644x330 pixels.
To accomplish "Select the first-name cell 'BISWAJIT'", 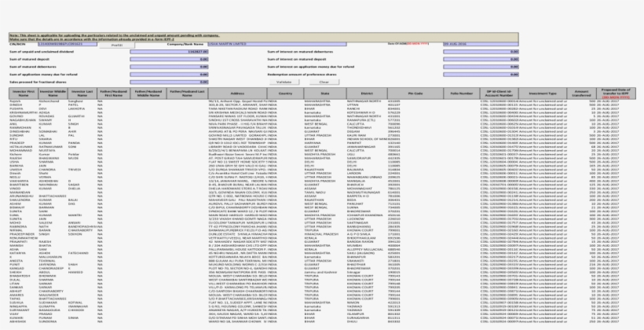I will pos(24,207).
